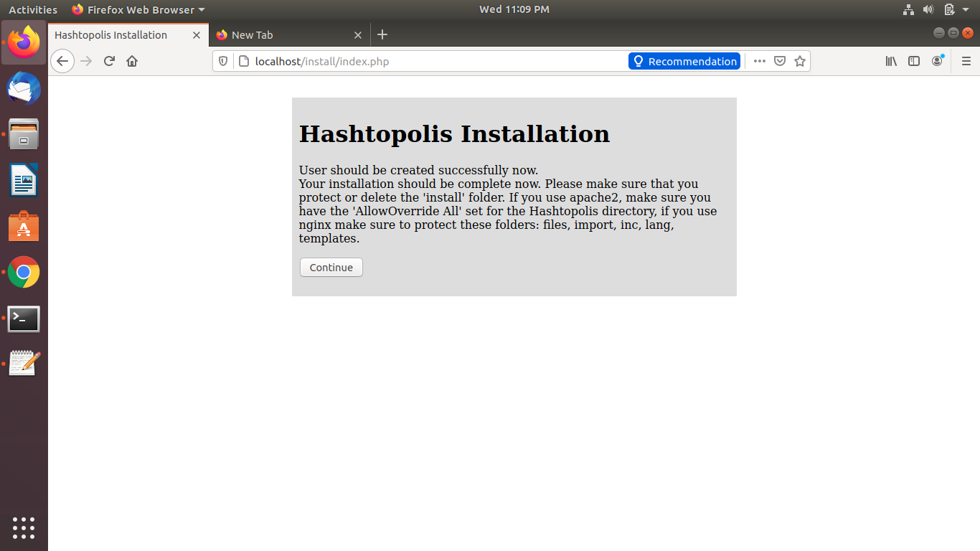The width and height of the screenshot is (980, 551).
Task: Show site information for localhost
Action: pyautogui.click(x=243, y=61)
